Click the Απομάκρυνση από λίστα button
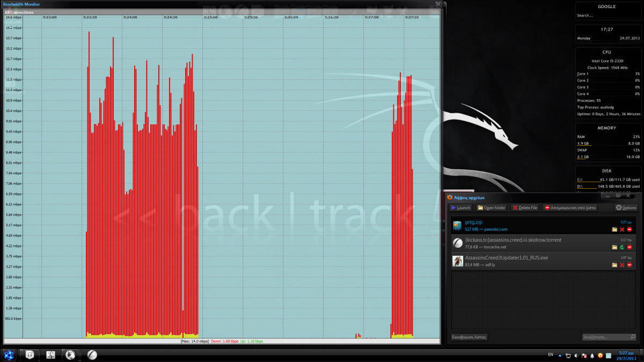Screen dimensions: 644x362 coord(570,208)
